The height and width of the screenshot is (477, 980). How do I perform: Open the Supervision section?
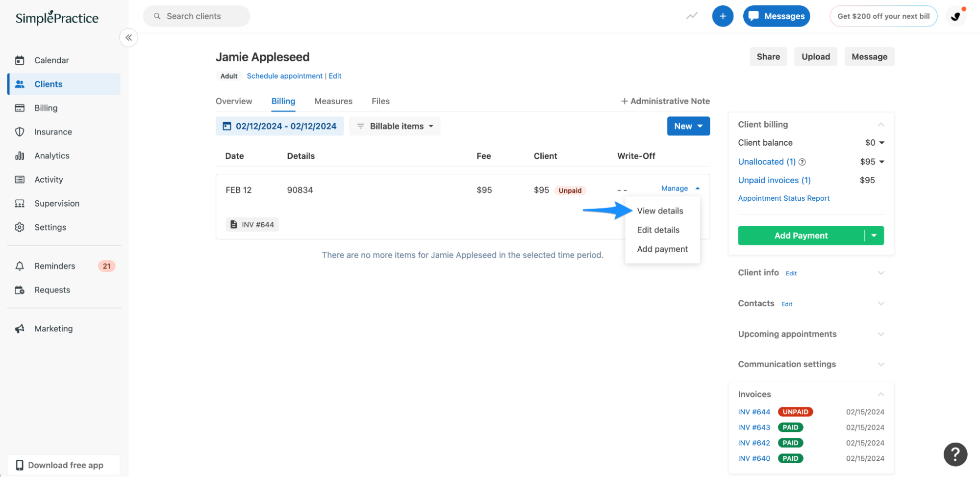(x=56, y=203)
